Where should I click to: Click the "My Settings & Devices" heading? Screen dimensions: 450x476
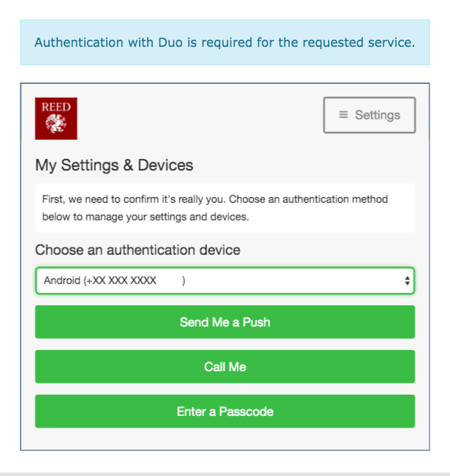click(114, 165)
